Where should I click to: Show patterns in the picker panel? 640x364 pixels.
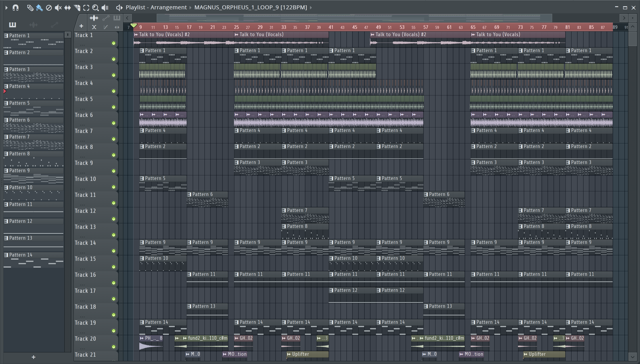point(12,24)
